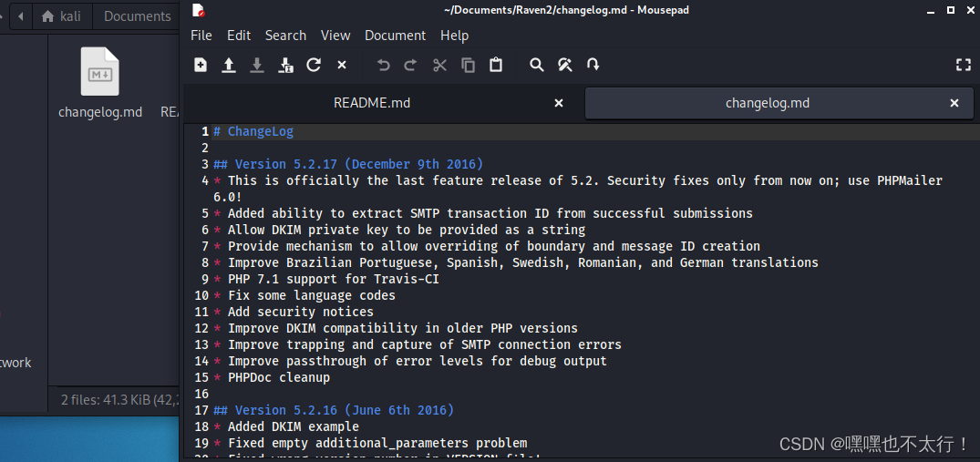Click the Mousepad app icon in the title bar
This screenshot has width=980, height=462.
pos(199,10)
